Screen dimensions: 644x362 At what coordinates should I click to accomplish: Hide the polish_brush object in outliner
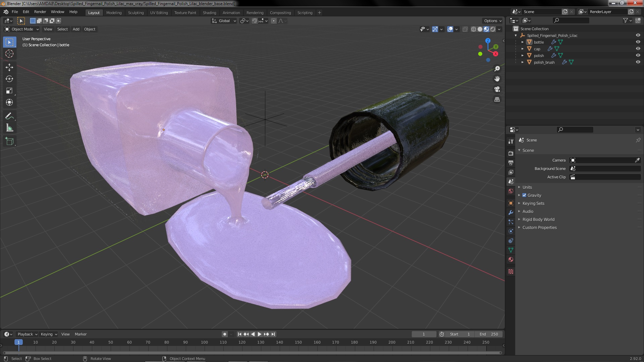pos(638,62)
